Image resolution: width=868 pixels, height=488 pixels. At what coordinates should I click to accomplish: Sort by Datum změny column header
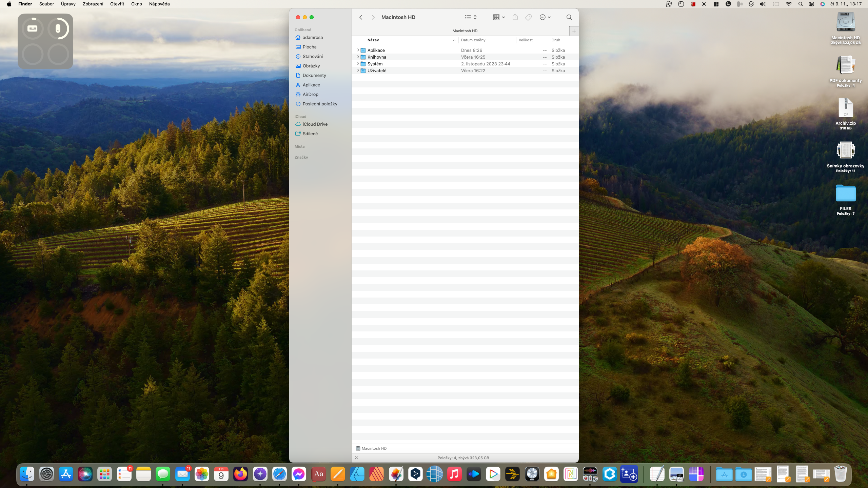pyautogui.click(x=473, y=40)
